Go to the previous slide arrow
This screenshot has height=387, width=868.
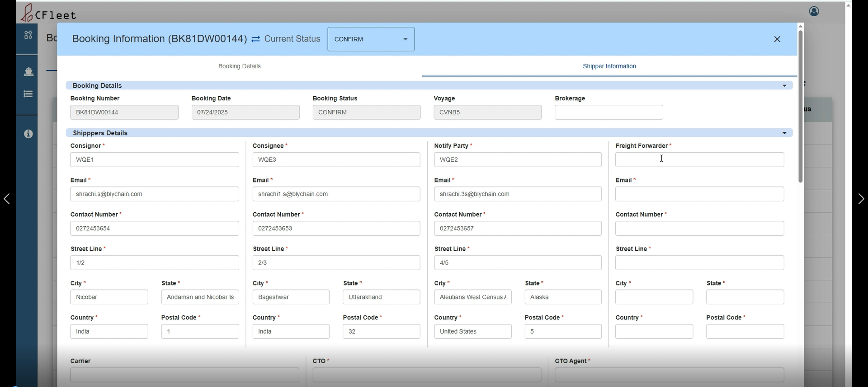pos(7,199)
